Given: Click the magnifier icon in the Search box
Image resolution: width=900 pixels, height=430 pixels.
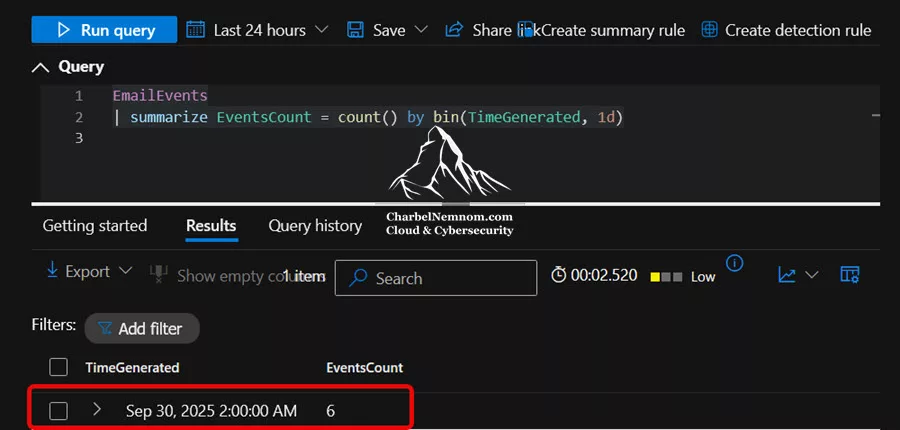Looking at the screenshot, I should tap(358, 278).
